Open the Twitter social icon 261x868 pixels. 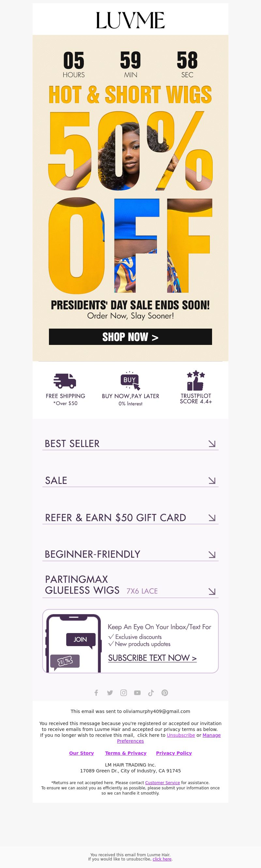point(110,693)
